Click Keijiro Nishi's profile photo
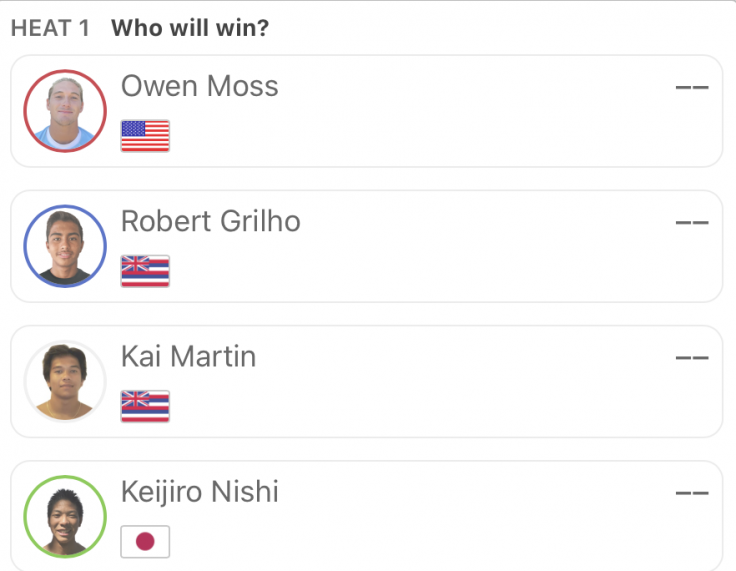 (65, 517)
